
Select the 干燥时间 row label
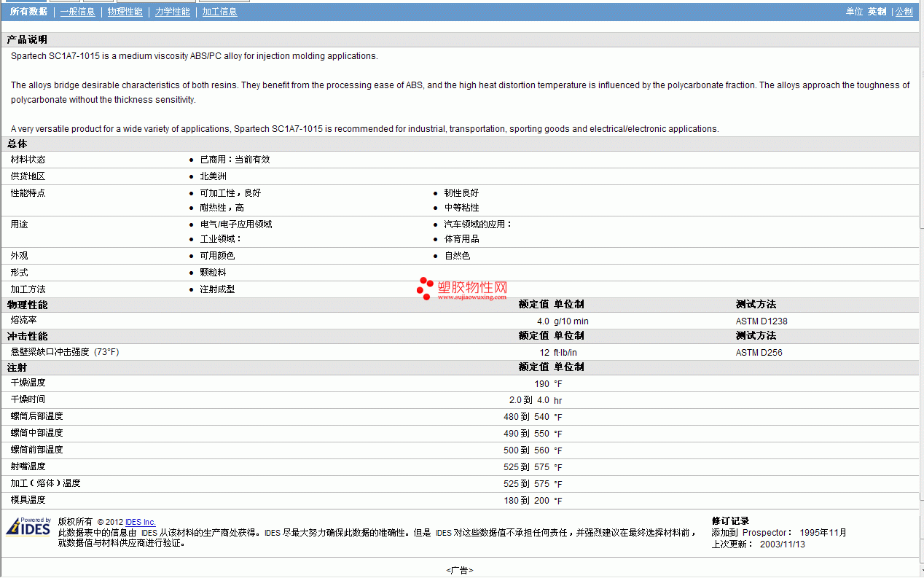[x=28, y=399]
